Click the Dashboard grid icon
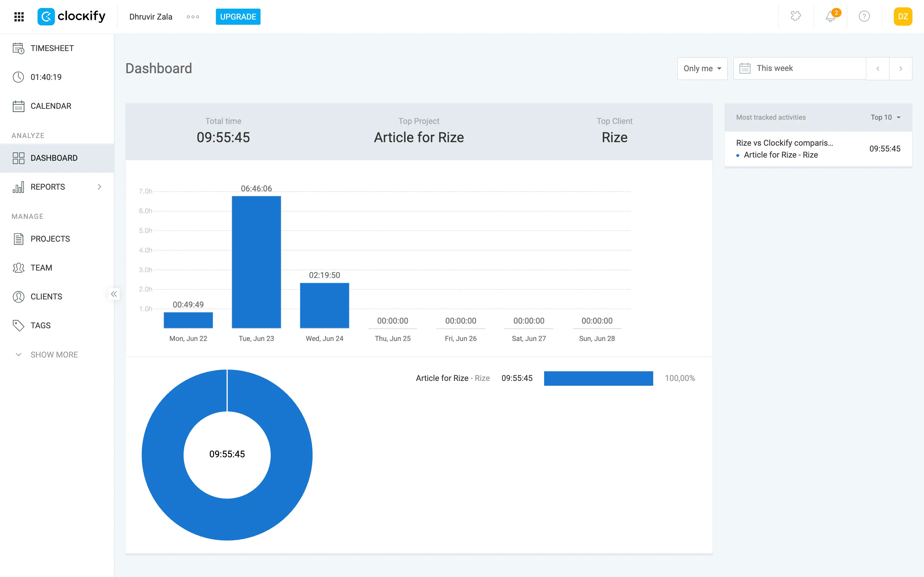 point(18,158)
